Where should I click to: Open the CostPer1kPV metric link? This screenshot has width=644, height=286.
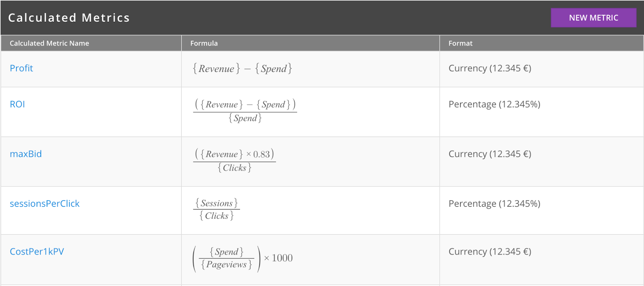click(x=37, y=251)
